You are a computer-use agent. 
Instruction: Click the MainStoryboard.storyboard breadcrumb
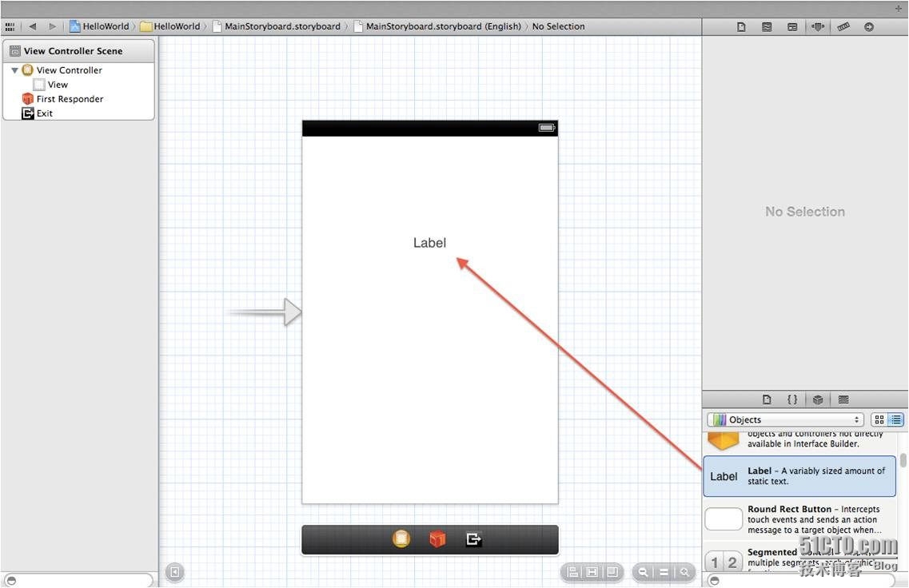point(277,26)
